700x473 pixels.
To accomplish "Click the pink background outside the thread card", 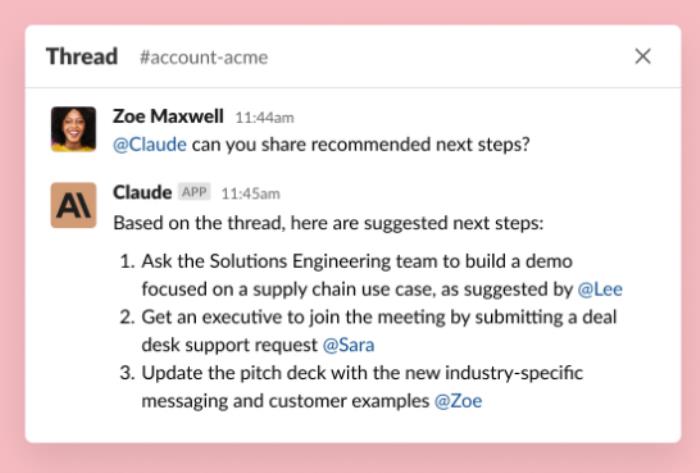I will tap(350, 459).
